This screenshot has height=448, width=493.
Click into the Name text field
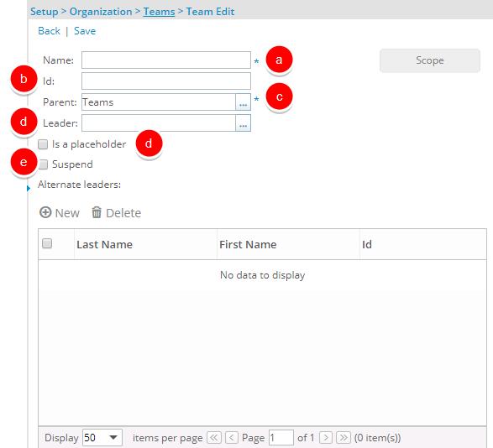(x=166, y=60)
